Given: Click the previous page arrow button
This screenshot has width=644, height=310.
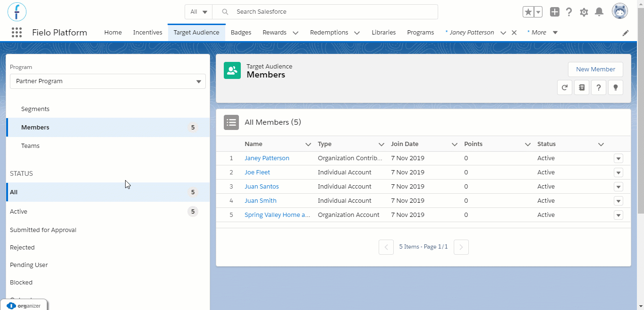Looking at the screenshot, I should click(x=386, y=247).
